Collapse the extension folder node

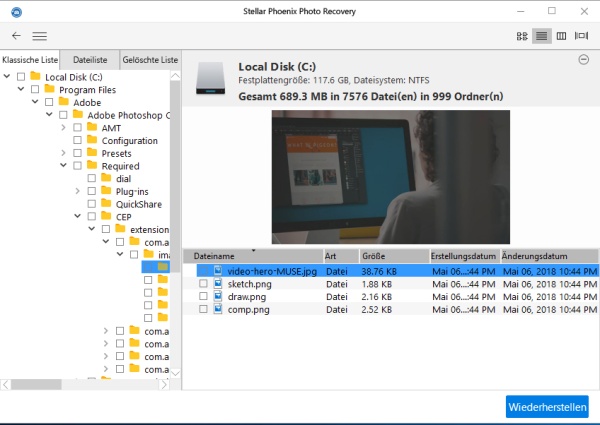92,229
